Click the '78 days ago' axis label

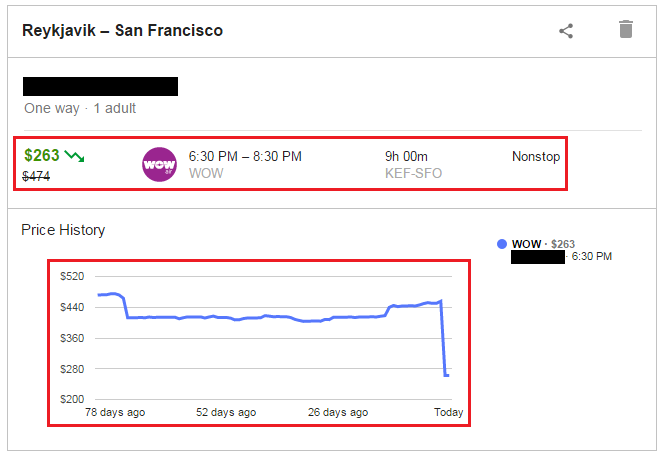click(115, 412)
